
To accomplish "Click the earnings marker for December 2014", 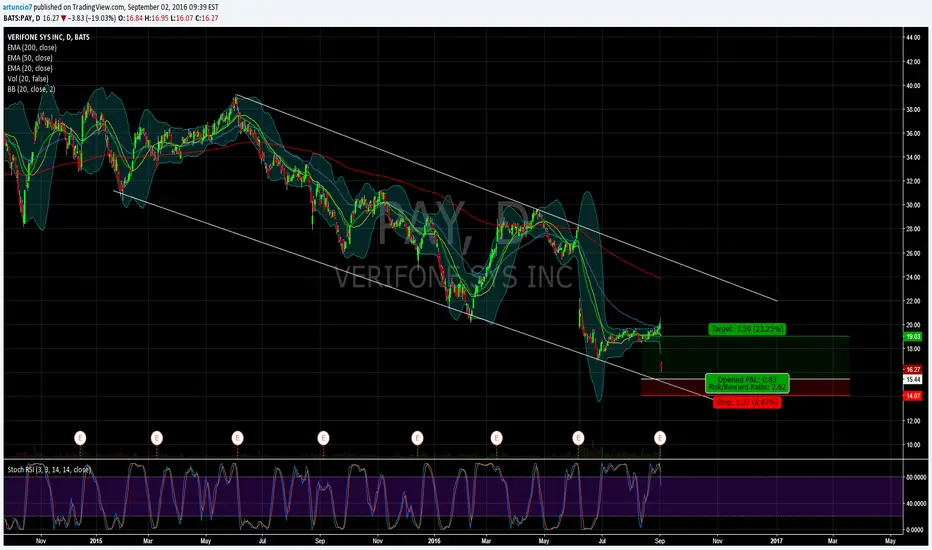I will pyautogui.click(x=80, y=438).
